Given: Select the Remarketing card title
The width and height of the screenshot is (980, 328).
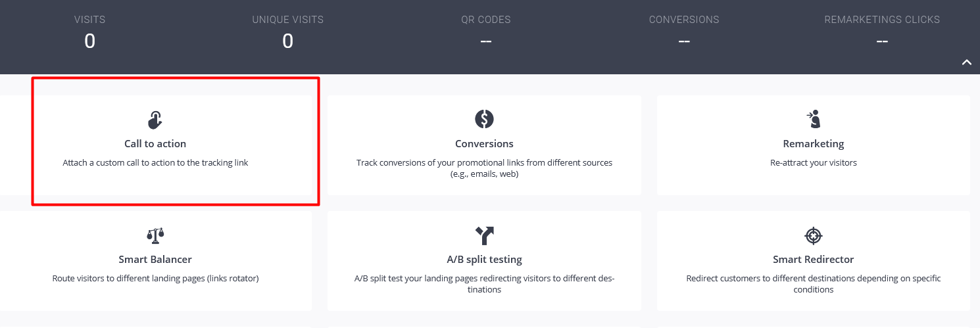Looking at the screenshot, I should pyautogui.click(x=814, y=144).
